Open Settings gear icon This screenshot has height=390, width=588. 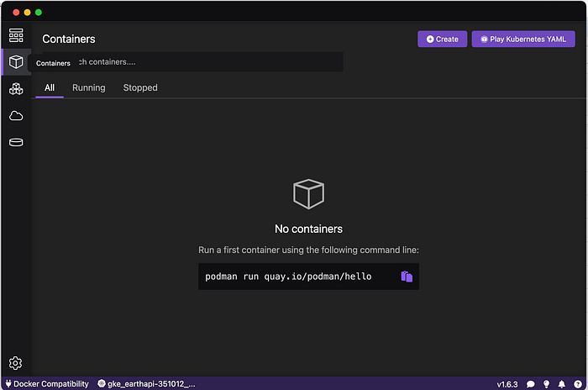[15, 363]
